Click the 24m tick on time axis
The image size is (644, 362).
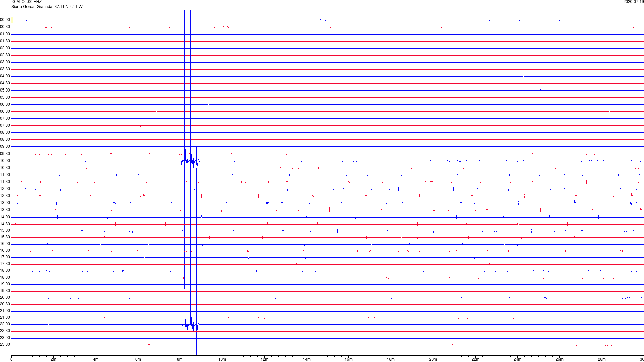pyautogui.click(x=517, y=359)
